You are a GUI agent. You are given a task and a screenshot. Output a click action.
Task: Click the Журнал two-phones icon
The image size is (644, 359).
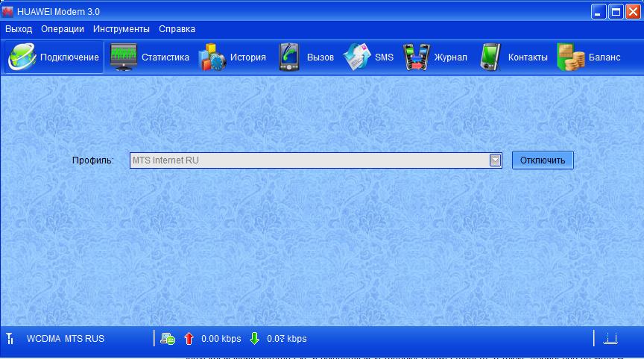[417, 57]
